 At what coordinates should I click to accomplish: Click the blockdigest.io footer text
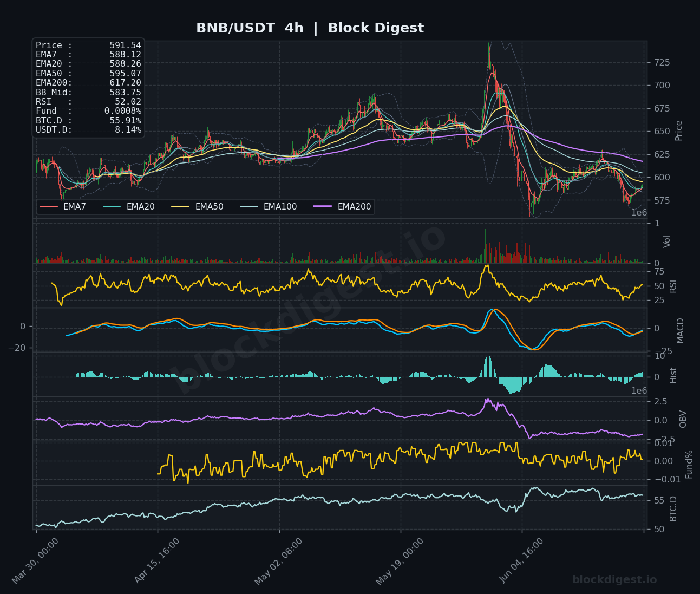click(614, 580)
